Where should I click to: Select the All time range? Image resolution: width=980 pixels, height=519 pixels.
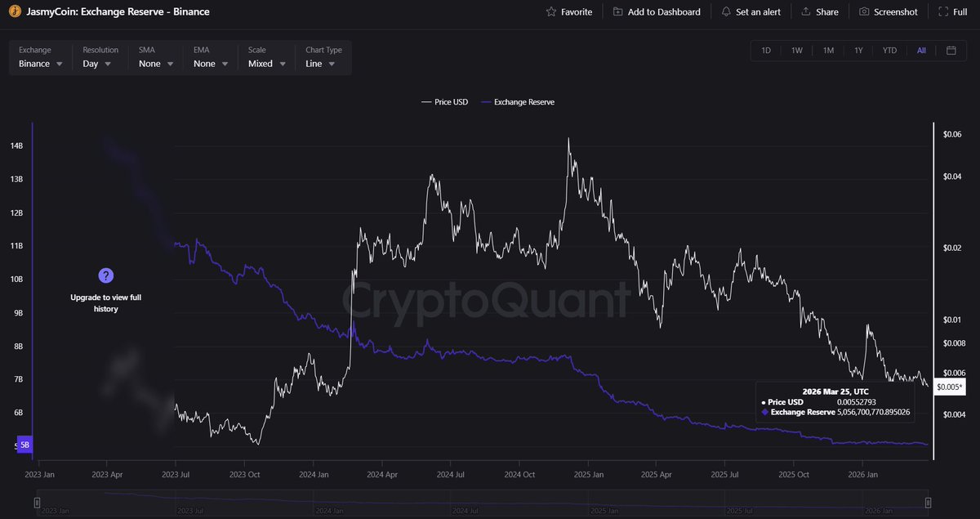[921, 51]
